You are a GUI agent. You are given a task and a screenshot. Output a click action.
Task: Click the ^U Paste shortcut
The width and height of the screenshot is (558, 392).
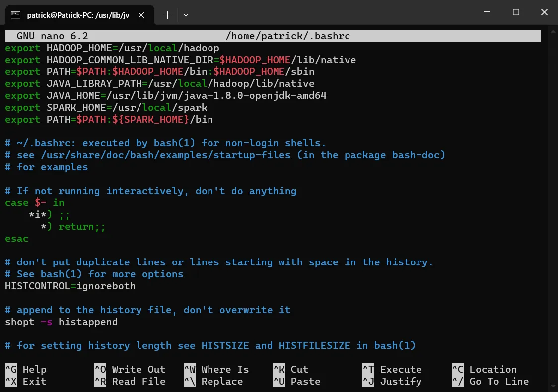[297, 381]
